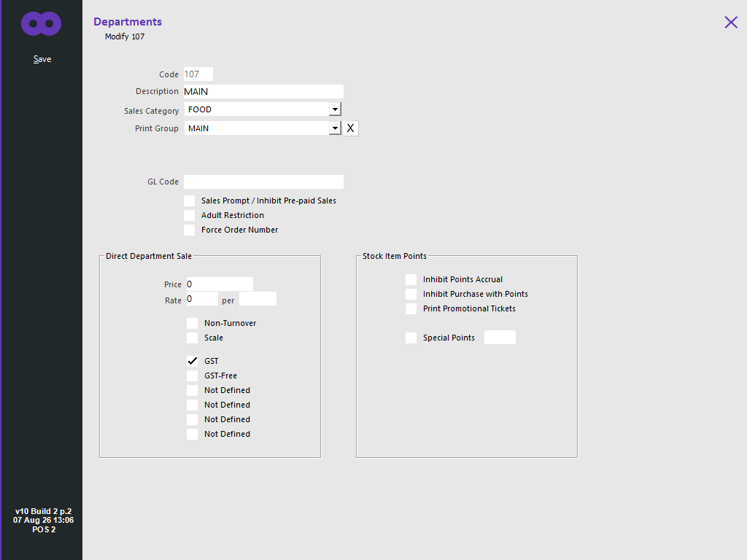Enable Inhibit Purchase with Points

click(411, 294)
